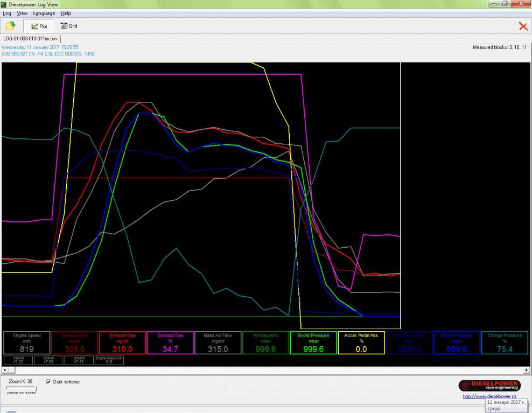Click the Dieselpower race engineering logo
532x413 pixels.
(x=489, y=386)
